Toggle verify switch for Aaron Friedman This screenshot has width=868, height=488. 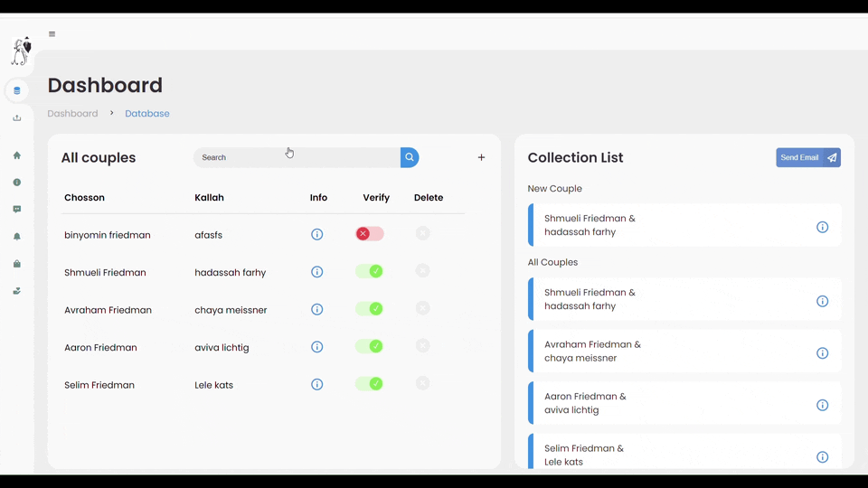pyautogui.click(x=369, y=346)
